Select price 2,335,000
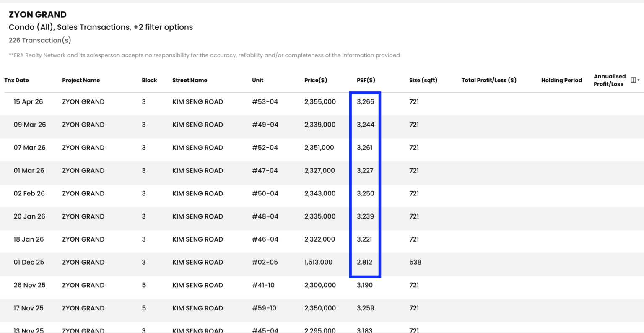The image size is (644, 333). (x=320, y=216)
